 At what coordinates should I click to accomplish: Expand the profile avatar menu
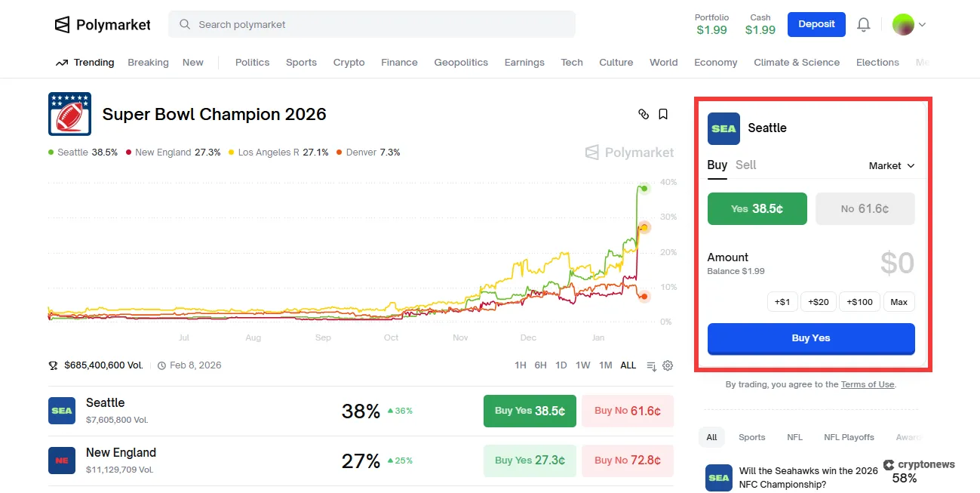point(908,25)
